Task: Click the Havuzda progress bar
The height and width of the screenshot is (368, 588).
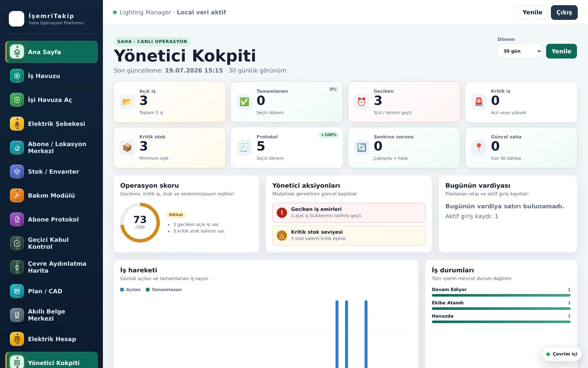Action: click(x=501, y=322)
